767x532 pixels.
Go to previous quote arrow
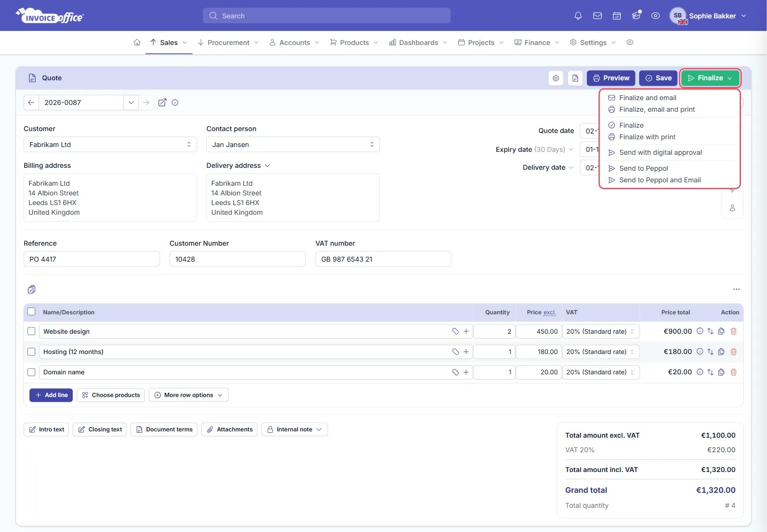[31, 103]
